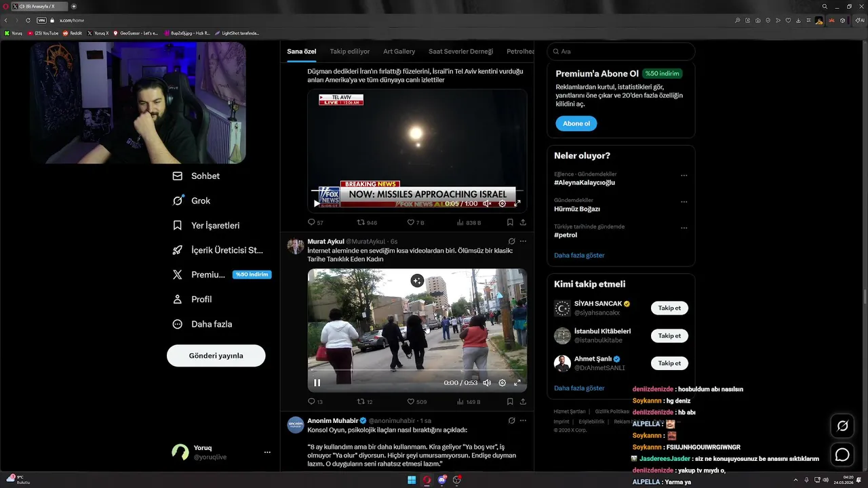The height and width of the screenshot is (488, 868).
Task: Bookmark Murat Aykul's video post
Action: click(x=510, y=401)
